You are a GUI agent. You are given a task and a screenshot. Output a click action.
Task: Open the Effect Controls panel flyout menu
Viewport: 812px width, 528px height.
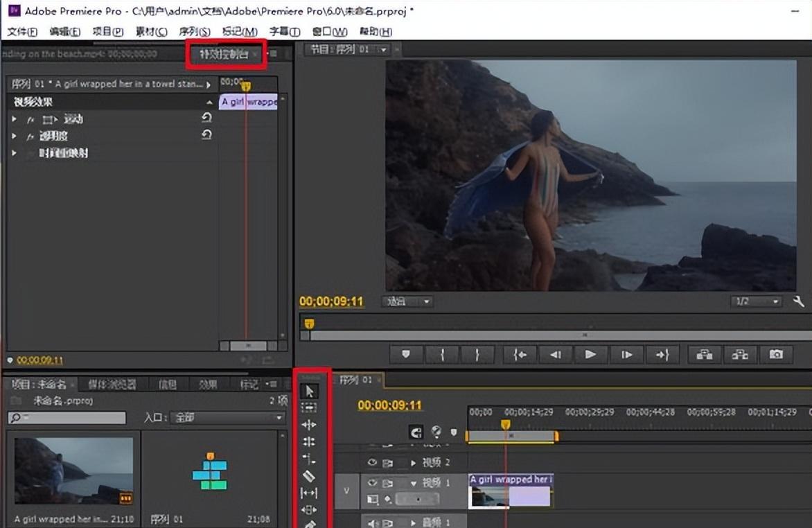(x=272, y=53)
